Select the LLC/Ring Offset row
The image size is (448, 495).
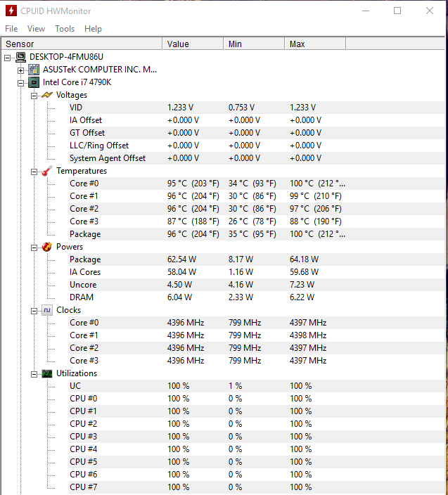tap(257, 146)
